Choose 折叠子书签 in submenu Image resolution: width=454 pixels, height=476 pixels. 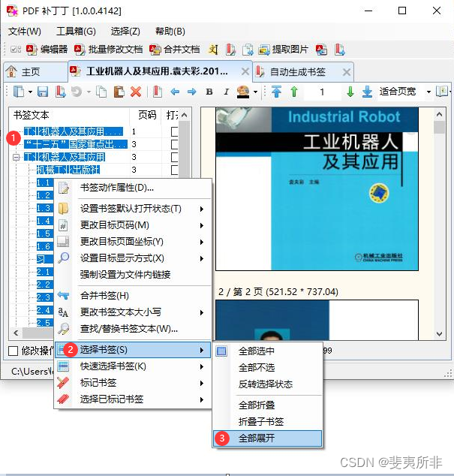pyautogui.click(x=267, y=422)
